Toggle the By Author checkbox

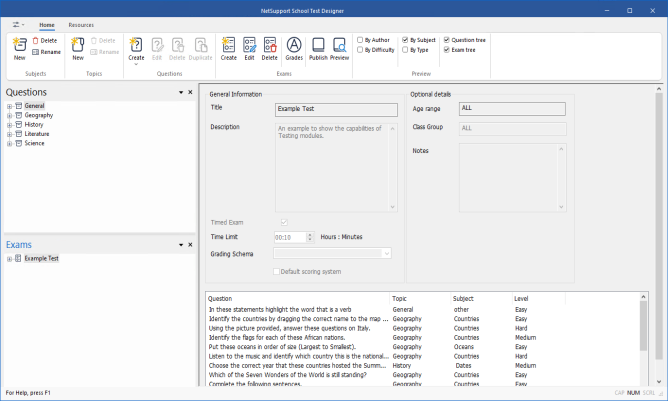[x=360, y=40]
